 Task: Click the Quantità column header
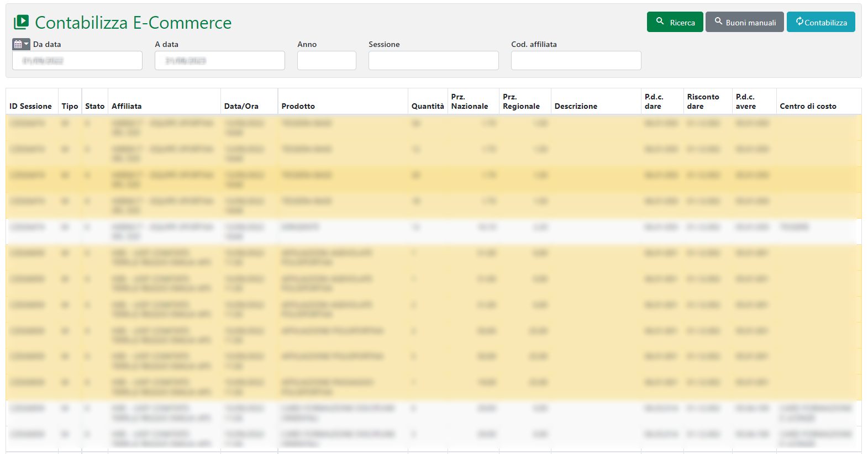[428, 106]
